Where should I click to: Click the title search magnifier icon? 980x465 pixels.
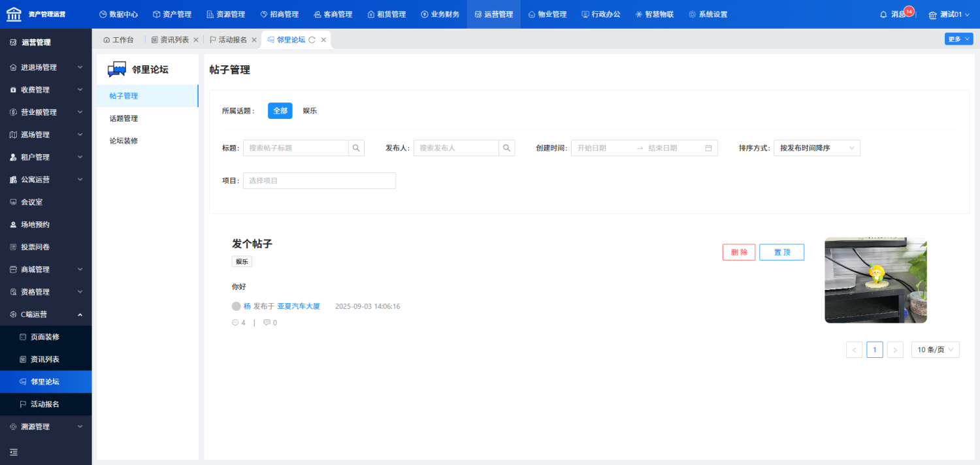(x=356, y=148)
